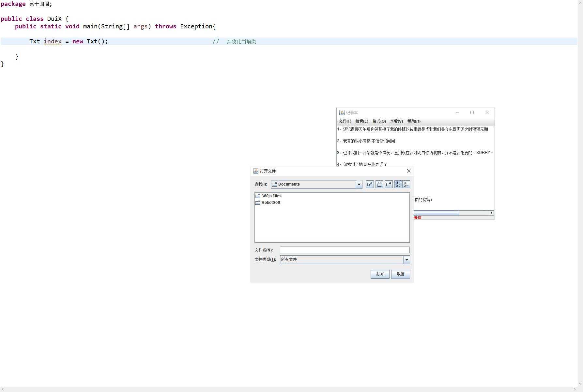Click the folder icon next to 360js Files
583x392 pixels.
coord(258,196)
